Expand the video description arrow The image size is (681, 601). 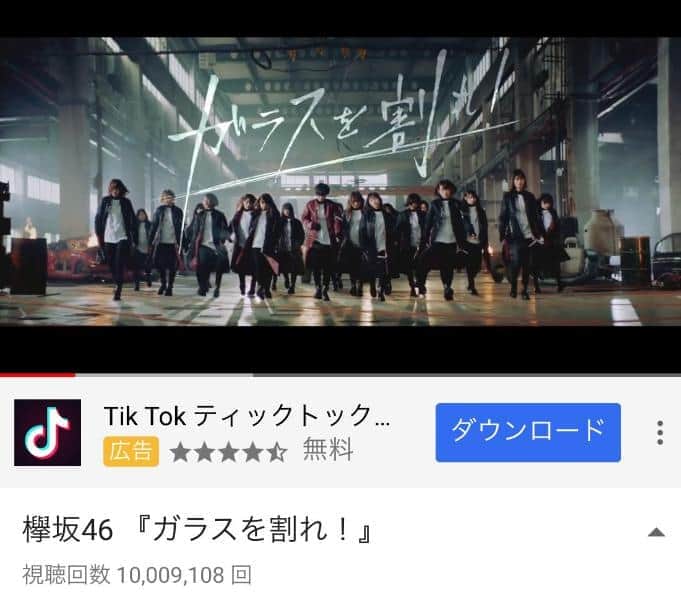click(656, 532)
